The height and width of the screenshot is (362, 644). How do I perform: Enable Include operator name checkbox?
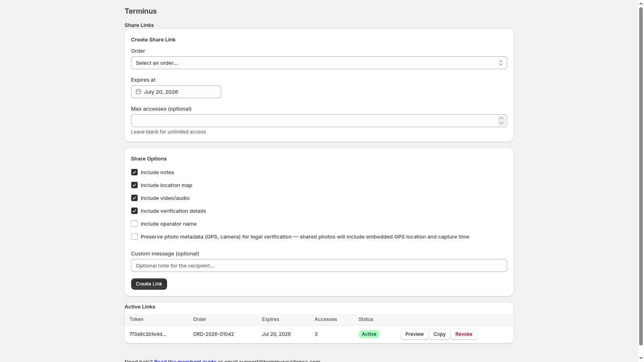point(134,224)
